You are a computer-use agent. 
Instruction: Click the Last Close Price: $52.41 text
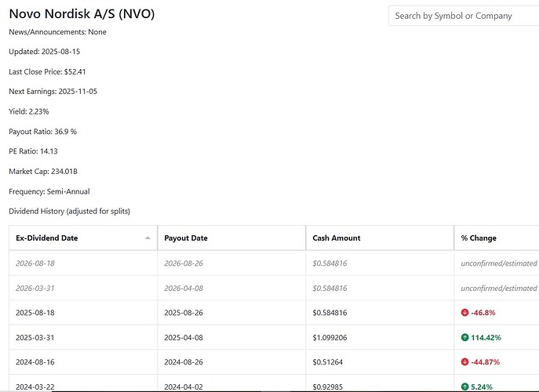coord(47,72)
